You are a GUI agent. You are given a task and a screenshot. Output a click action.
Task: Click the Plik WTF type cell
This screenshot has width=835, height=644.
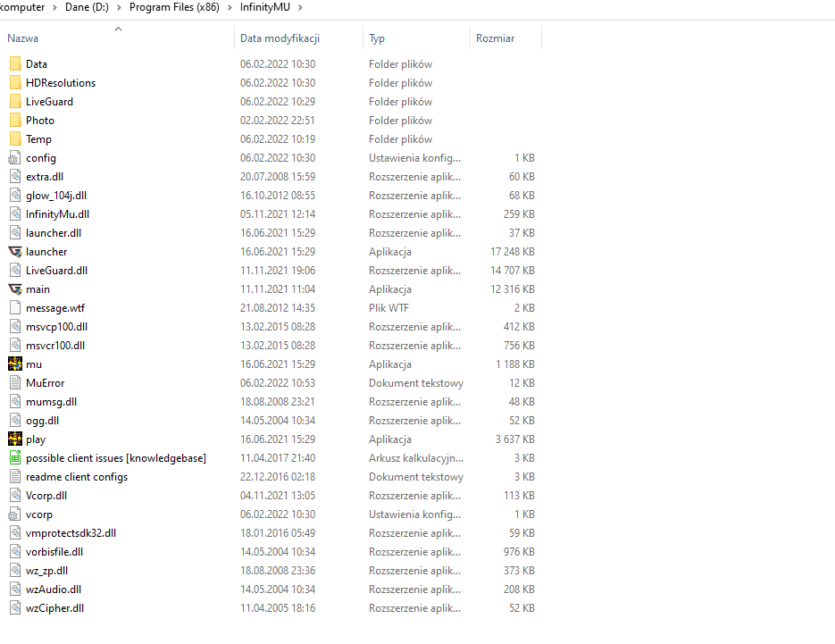(388, 308)
